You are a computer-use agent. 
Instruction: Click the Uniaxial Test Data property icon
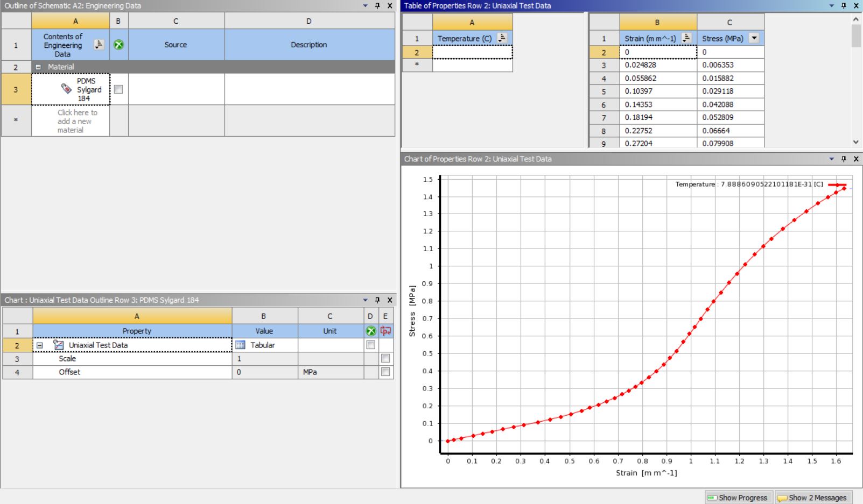coord(59,345)
